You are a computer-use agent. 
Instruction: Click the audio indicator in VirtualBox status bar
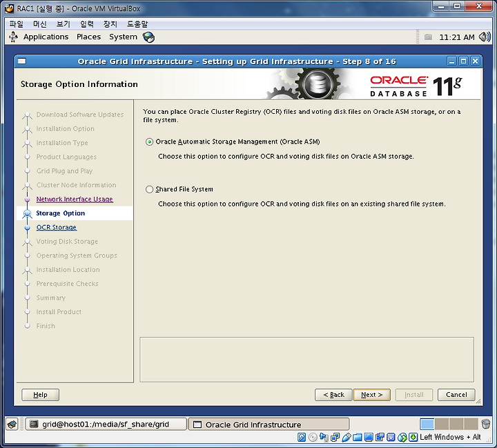pyautogui.click(x=324, y=438)
